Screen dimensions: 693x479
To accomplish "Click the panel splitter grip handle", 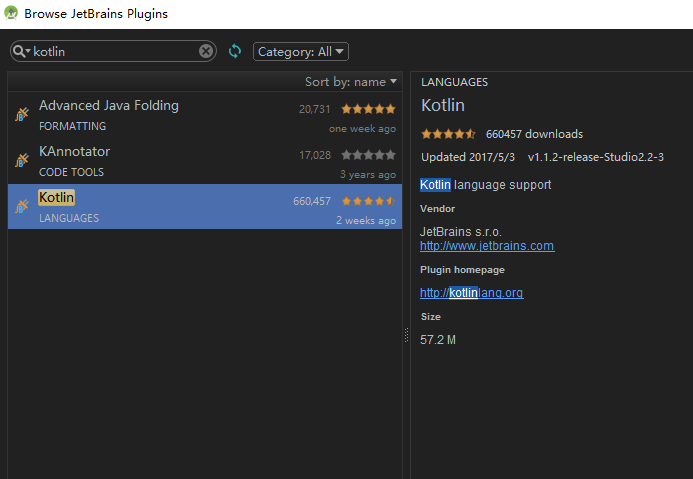I will (407, 335).
